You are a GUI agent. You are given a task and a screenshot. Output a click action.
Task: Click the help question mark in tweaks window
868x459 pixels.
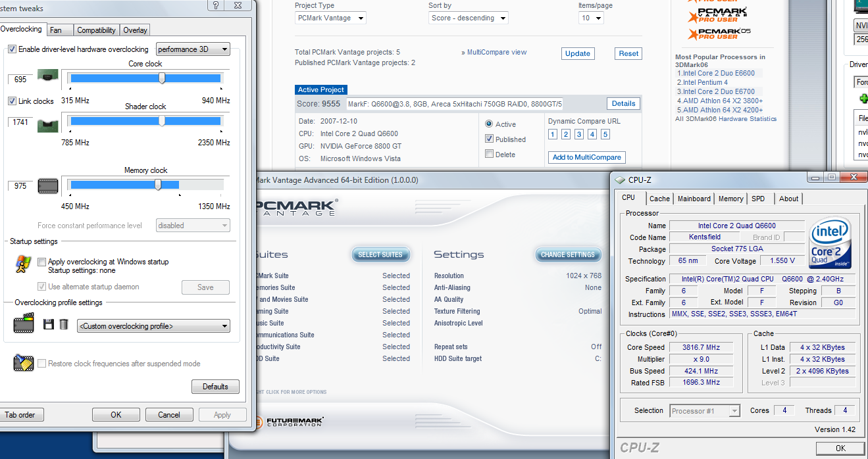[x=216, y=5]
